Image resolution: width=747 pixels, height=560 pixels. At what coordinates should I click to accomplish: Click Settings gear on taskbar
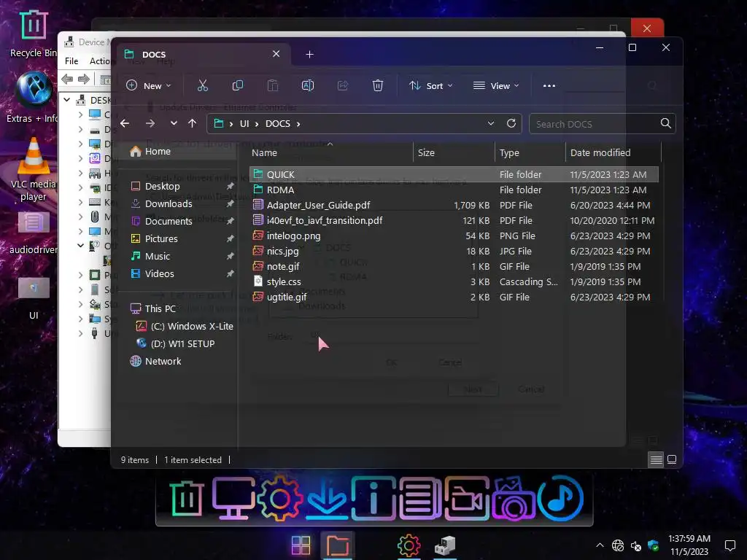click(x=409, y=545)
